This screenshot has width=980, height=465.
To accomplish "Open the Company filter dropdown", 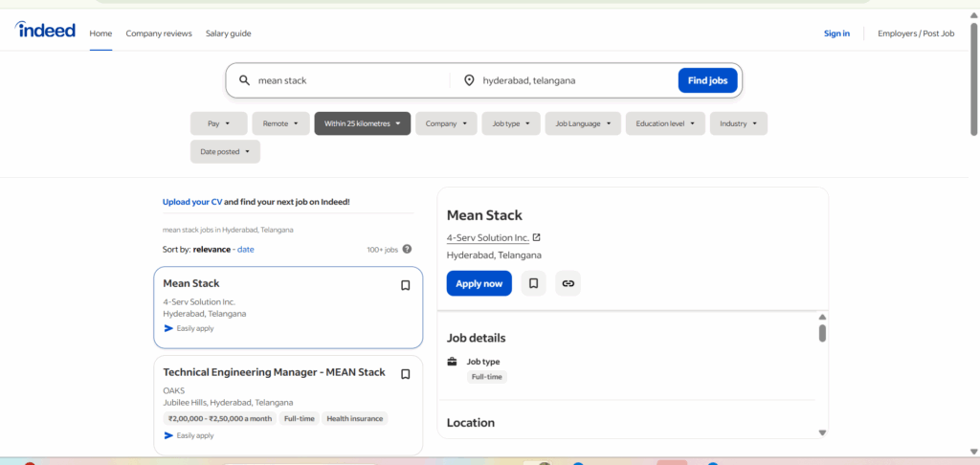I will [x=446, y=123].
